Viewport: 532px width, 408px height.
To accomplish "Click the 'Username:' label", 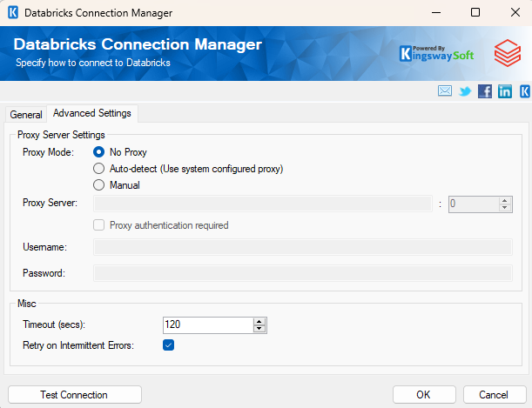I will coord(44,247).
